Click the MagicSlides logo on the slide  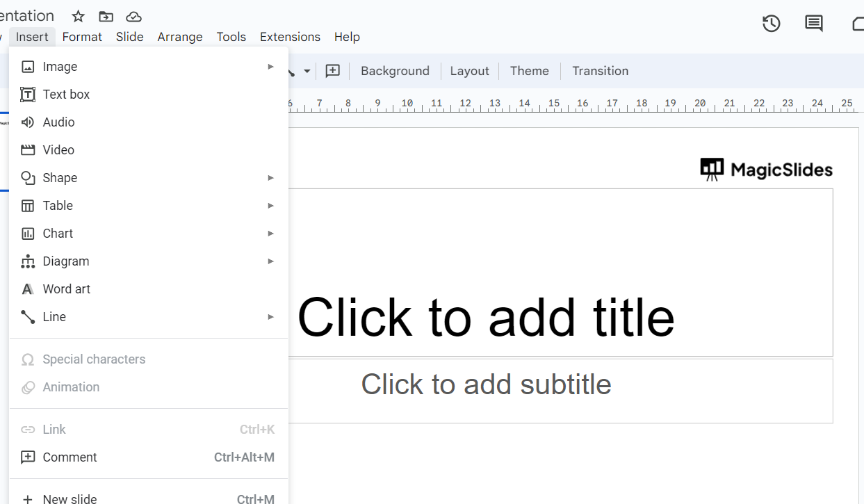click(766, 169)
